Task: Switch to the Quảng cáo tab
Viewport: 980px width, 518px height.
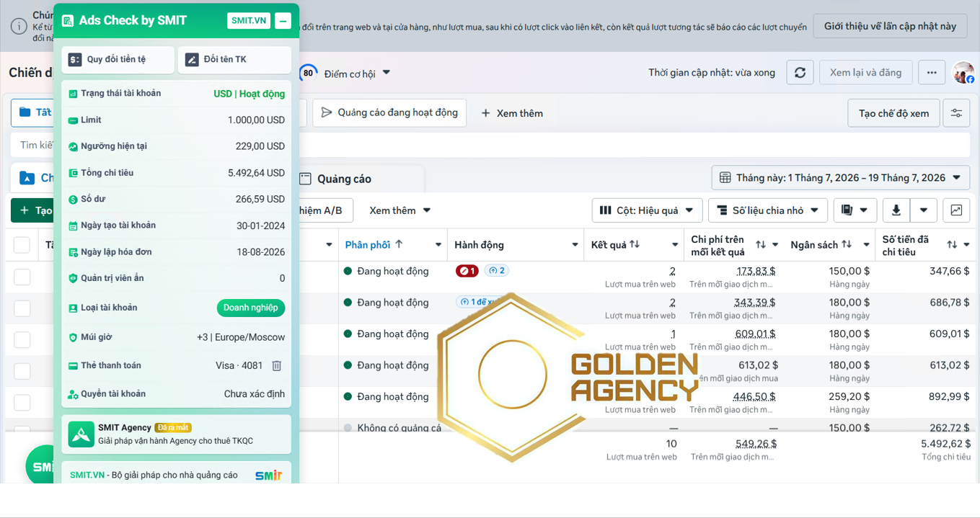Action: 345,179
